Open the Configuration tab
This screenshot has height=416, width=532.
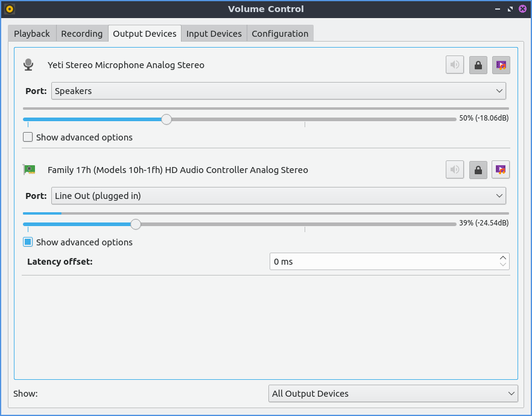280,34
